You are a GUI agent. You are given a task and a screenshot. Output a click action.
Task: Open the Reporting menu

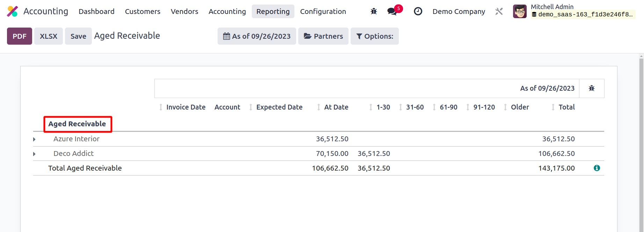(273, 12)
